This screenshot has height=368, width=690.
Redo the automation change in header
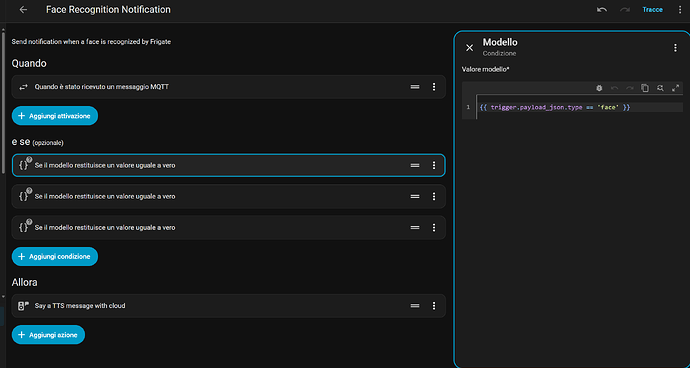pyautogui.click(x=624, y=10)
